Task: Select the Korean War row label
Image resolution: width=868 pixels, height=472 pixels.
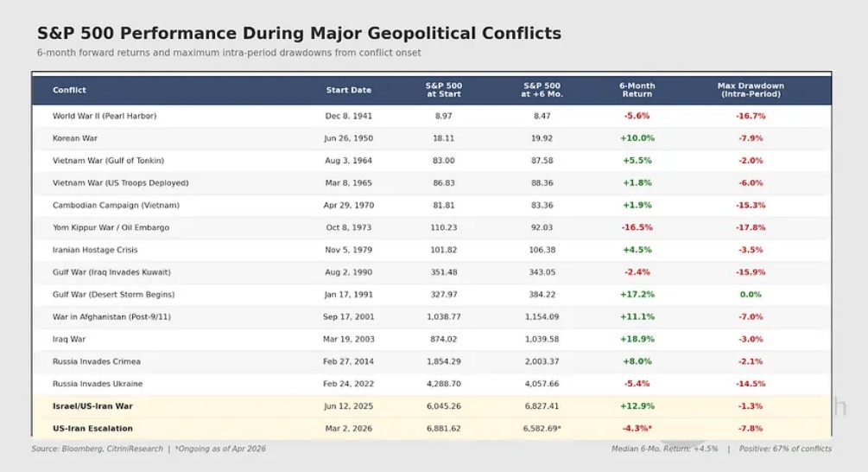Action: pos(77,138)
